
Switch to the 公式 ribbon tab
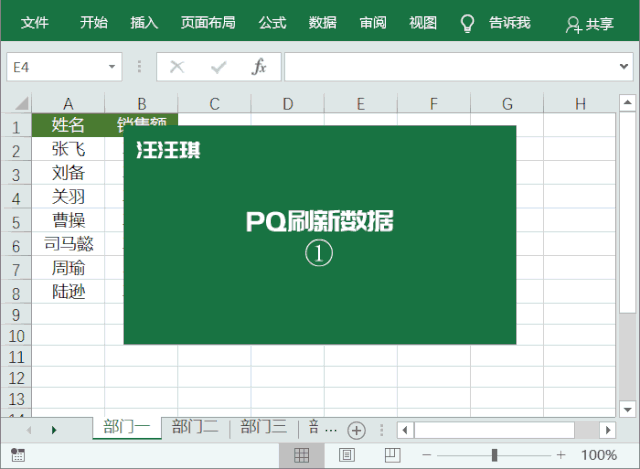272,22
